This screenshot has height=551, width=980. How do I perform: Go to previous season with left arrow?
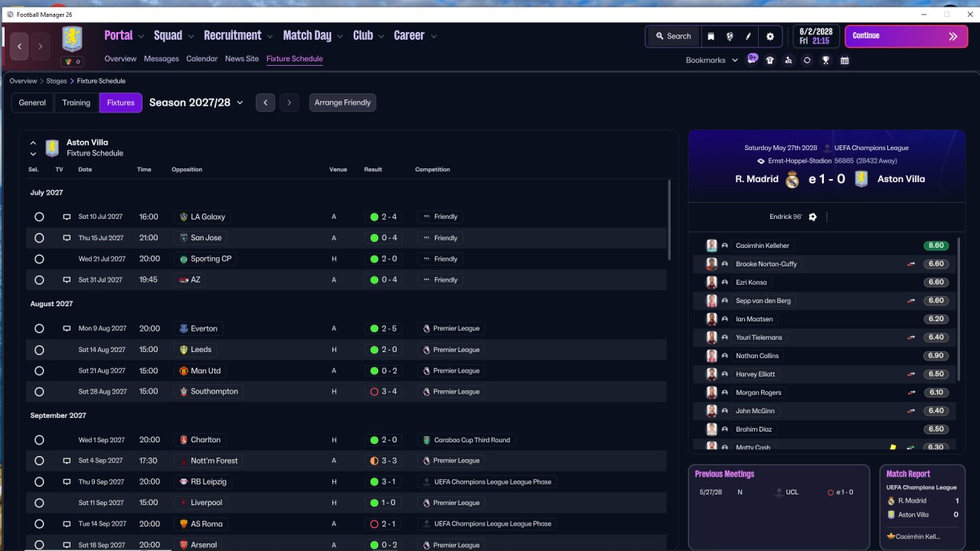pos(265,103)
